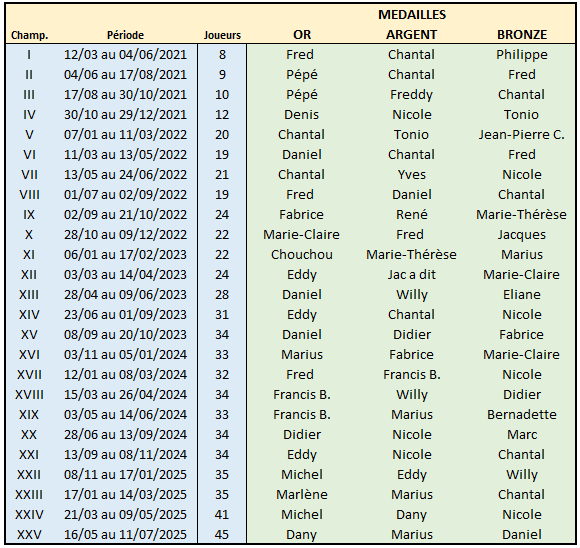Select the BRONZE column header
The width and height of the screenshot is (580, 548).
pyautogui.click(x=522, y=35)
